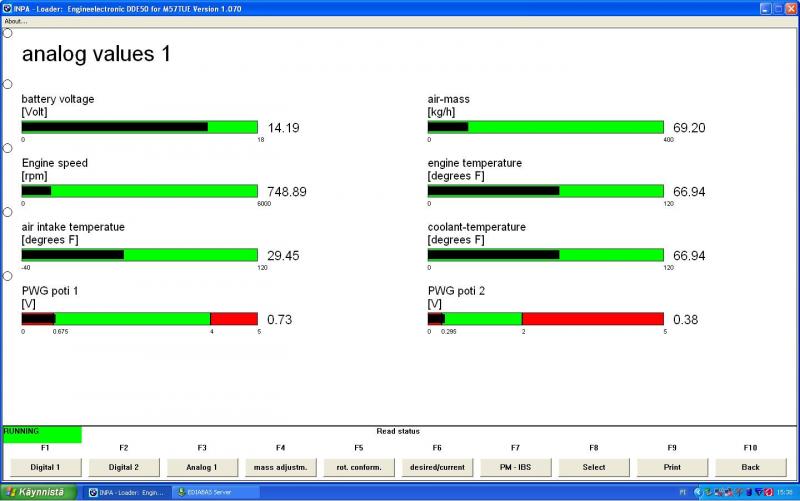Viewport: 800px width, 501px height.
Task: Open the PM - IBS screen
Action: (515, 467)
